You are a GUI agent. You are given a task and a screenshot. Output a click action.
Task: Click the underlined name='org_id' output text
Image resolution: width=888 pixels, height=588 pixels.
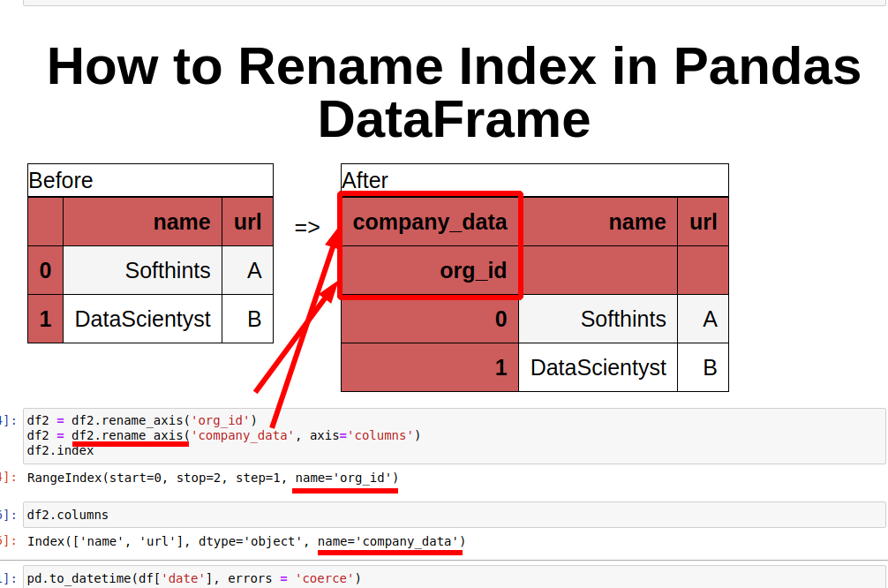click(x=344, y=478)
